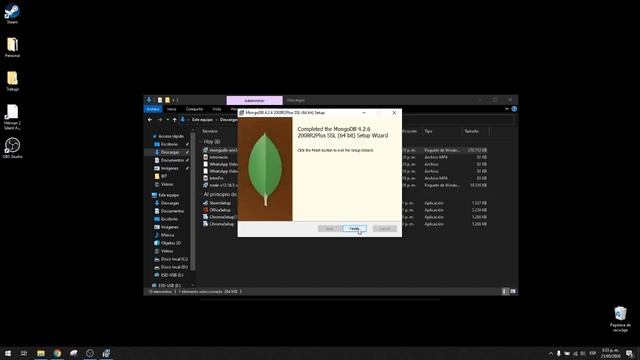Click the Explorer title bar download-arrow icon
640x360 pixels.
149,100
